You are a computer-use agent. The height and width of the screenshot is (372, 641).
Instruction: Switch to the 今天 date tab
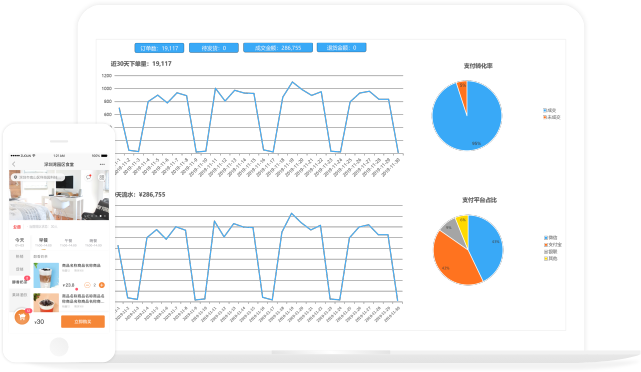point(20,242)
